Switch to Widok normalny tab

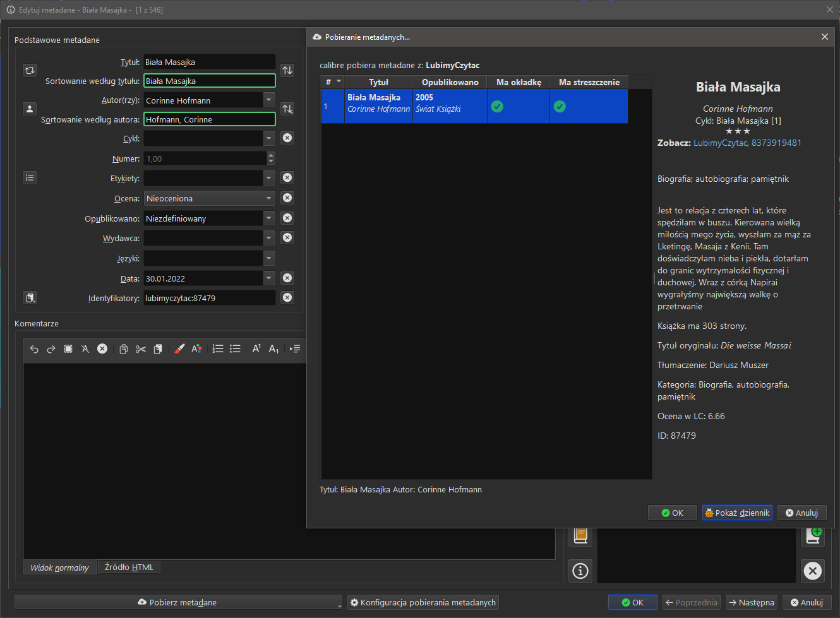tap(59, 567)
